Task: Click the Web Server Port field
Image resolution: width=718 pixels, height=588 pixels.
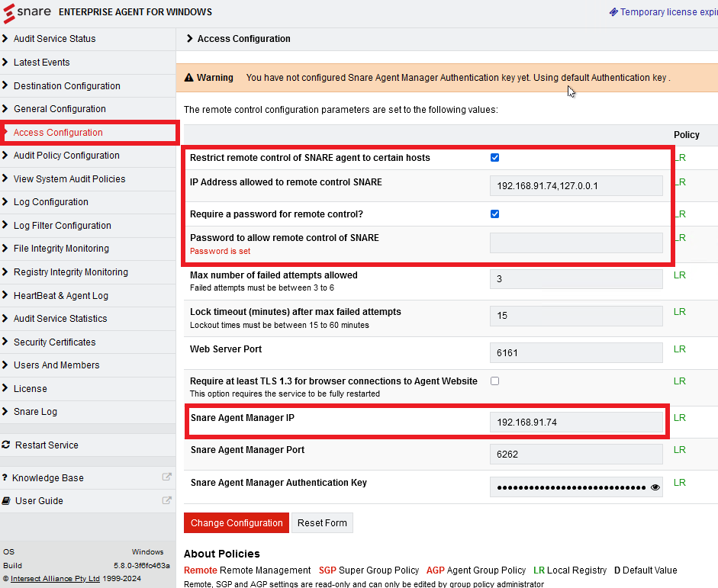Action: pyautogui.click(x=576, y=353)
